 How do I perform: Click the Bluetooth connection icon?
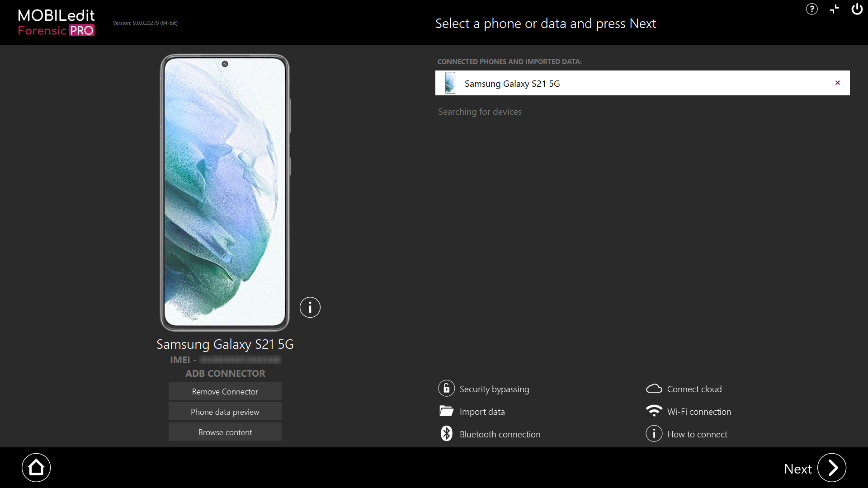pos(446,434)
